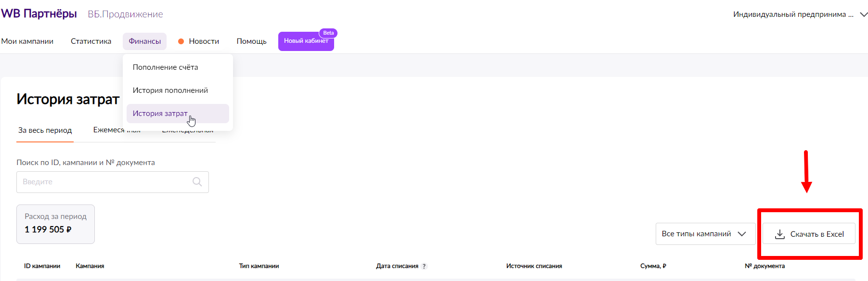Go to Мои кампании
Screen dimensions: 868x281
[27, 41]
